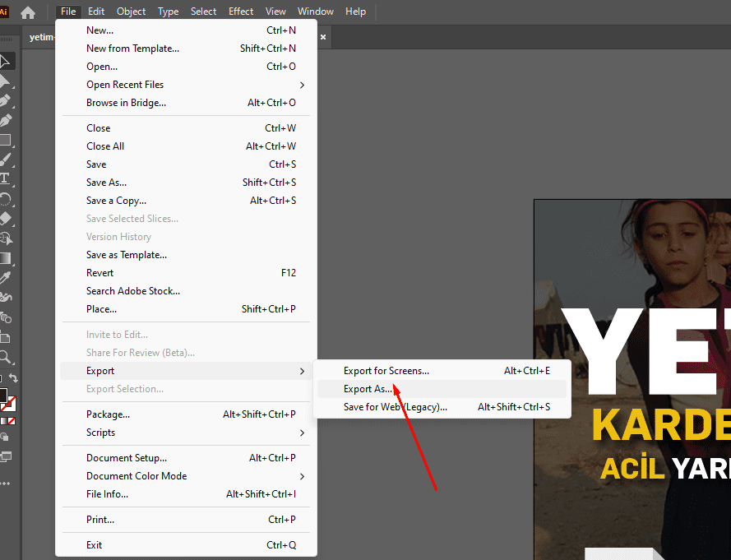This screenshot has width=731, height=560.
Task: Swap fill and stroke colors
Action: click(x=13, y=378)
